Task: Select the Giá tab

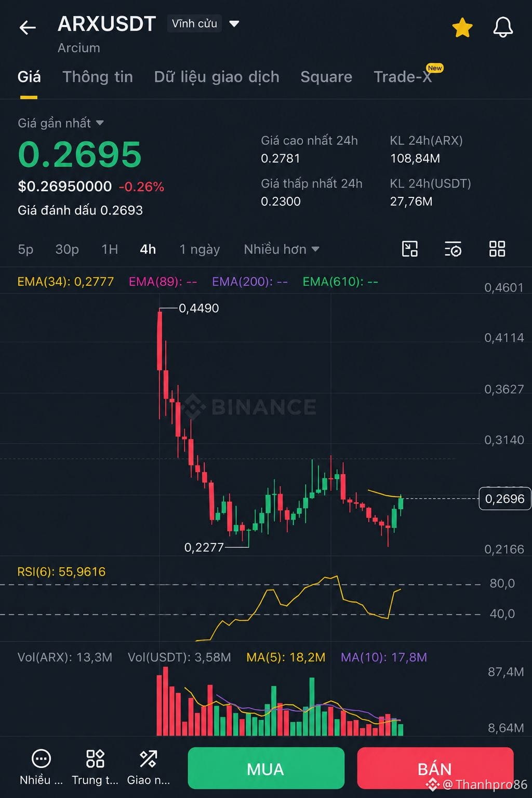Action: point(29,77)
